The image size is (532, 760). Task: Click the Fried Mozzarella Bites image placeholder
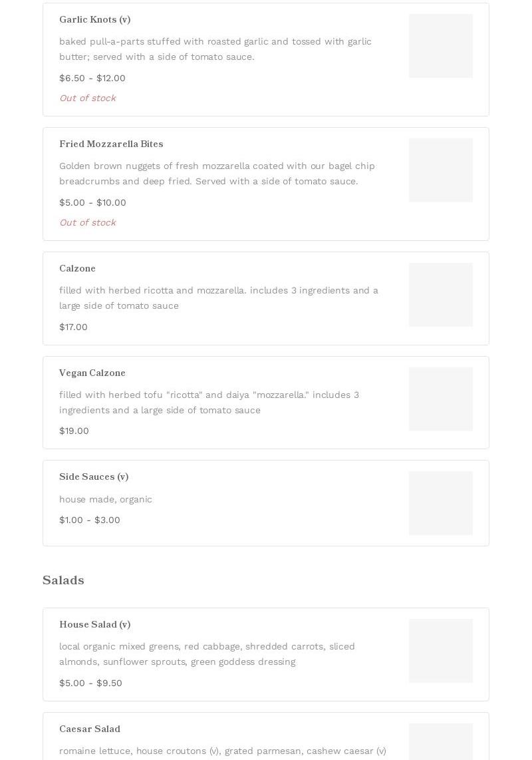point(440,170)
